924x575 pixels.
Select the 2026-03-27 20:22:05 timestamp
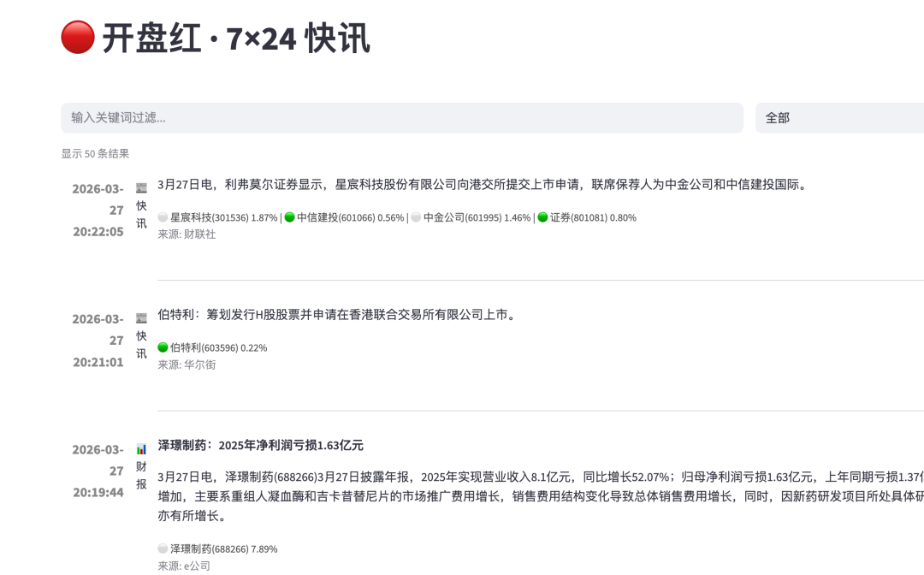98,210
